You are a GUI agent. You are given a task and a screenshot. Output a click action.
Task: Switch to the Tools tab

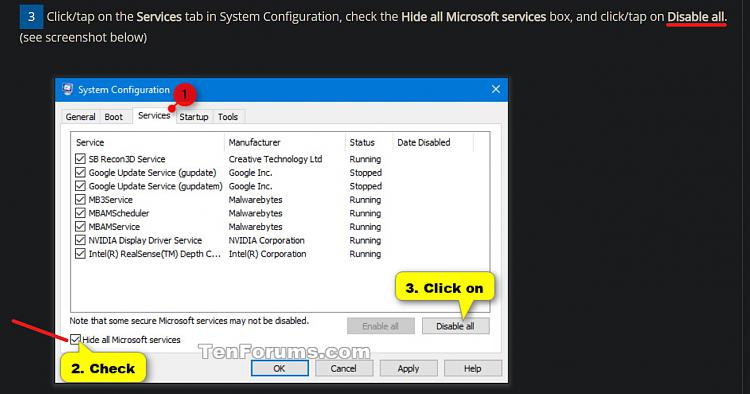(228, 117)
